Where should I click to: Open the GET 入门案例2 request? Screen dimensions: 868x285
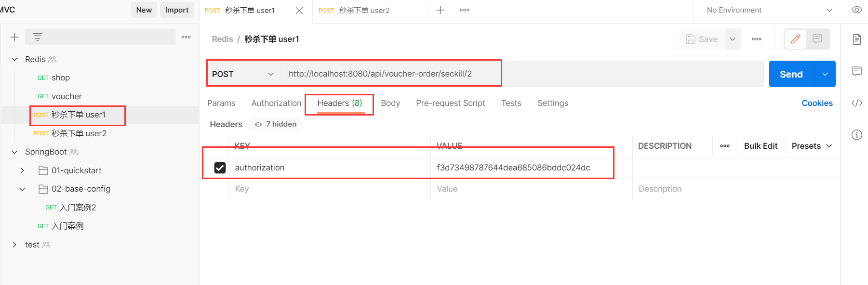pos(100,207)
